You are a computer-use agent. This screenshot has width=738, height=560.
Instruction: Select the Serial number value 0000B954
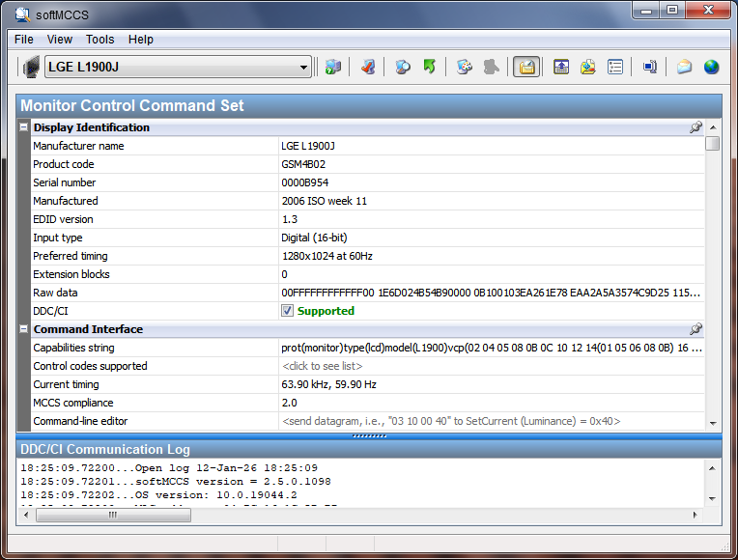[x=305, y=182]
